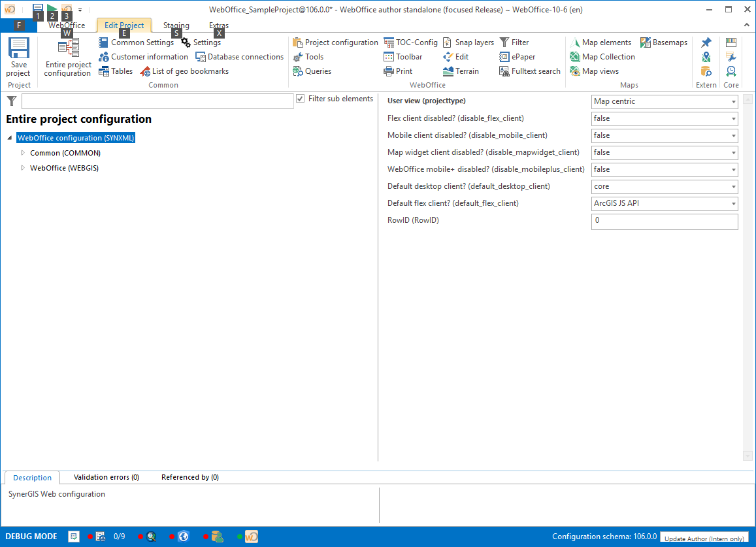Open the Validation errors tab
Screen dimensions: 756x547
click(x=107, y=477)
